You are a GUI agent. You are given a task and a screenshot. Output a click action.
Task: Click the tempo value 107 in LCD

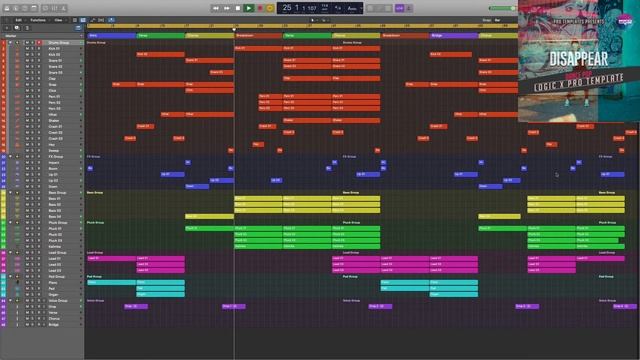coord(312,8)
